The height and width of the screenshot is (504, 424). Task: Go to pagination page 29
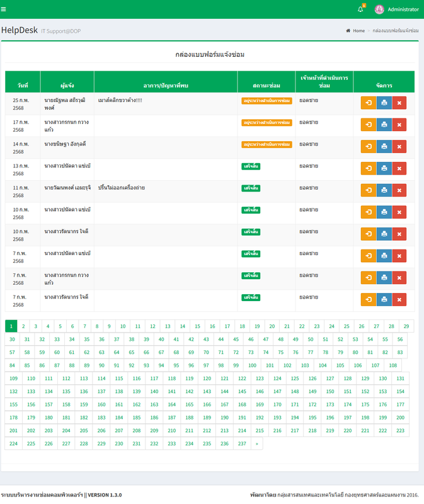[406, 326]
